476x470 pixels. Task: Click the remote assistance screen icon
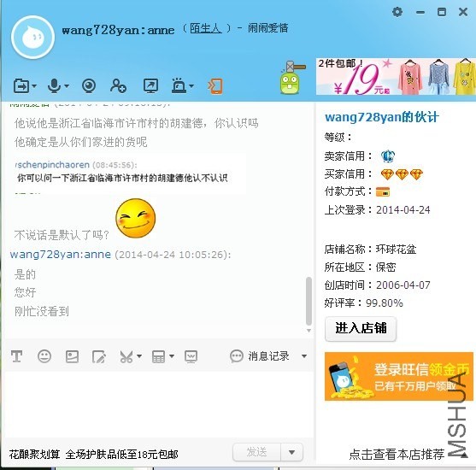click(x=150, y=85)
